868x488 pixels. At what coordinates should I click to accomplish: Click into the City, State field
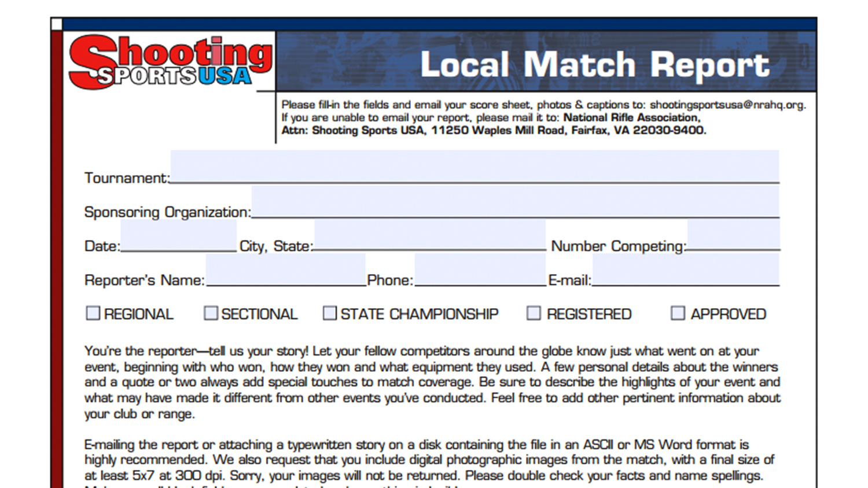tap(429, 235)
